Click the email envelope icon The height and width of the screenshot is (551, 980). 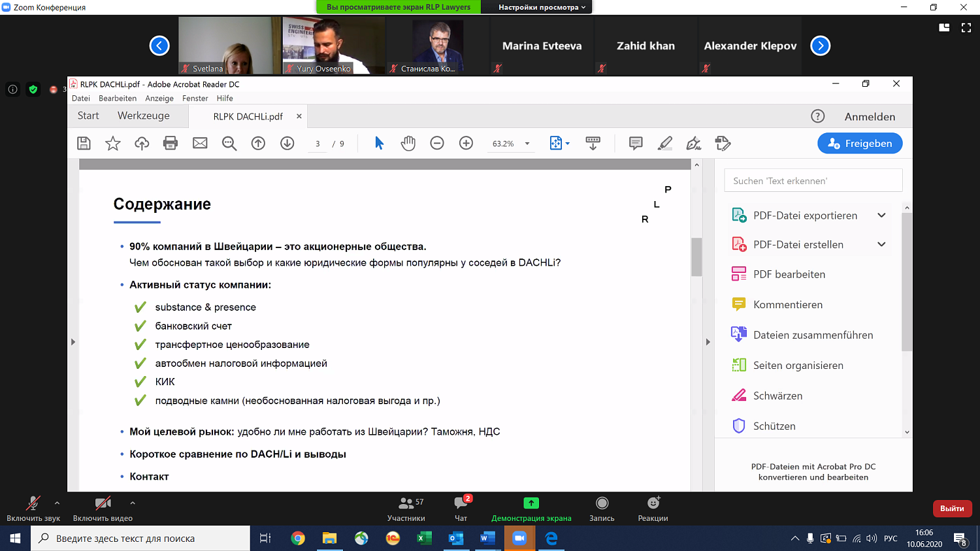click(x=200, y=144)
